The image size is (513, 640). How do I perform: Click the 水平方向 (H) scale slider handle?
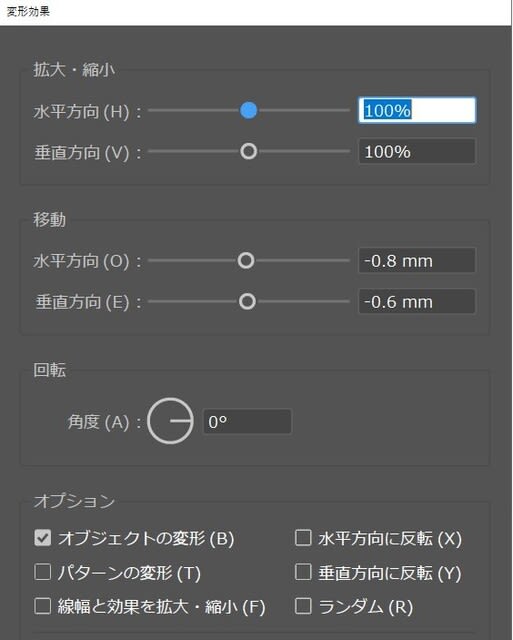tap(249, 110)
